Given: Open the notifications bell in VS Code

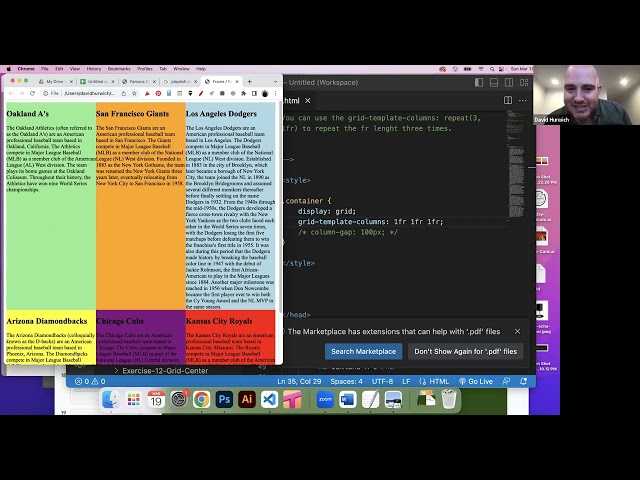Looking at the screenshot, I should click(523, 381).
